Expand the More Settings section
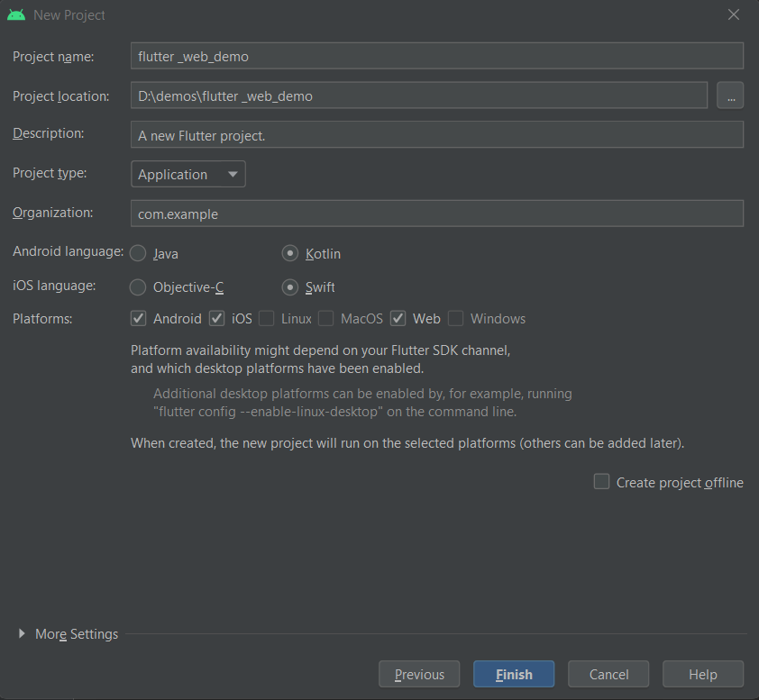 [22, 633]
